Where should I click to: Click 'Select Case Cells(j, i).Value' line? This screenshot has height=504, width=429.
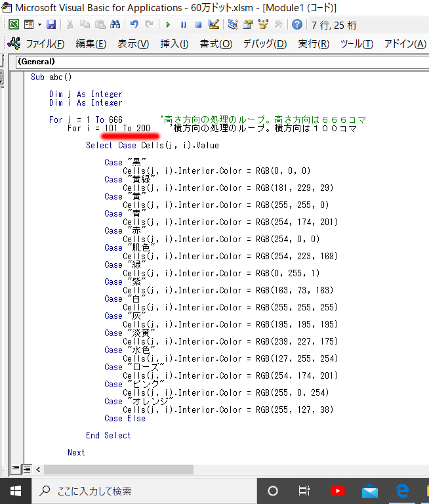point(152,145)
